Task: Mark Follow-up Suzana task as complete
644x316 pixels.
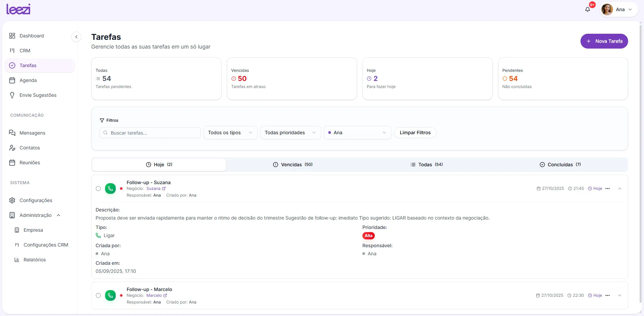Action: point(98,189)
